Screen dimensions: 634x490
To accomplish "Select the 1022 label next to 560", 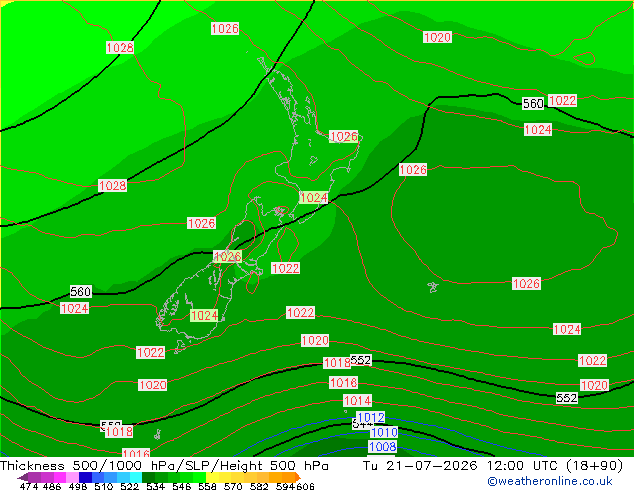I will point(562,100).
